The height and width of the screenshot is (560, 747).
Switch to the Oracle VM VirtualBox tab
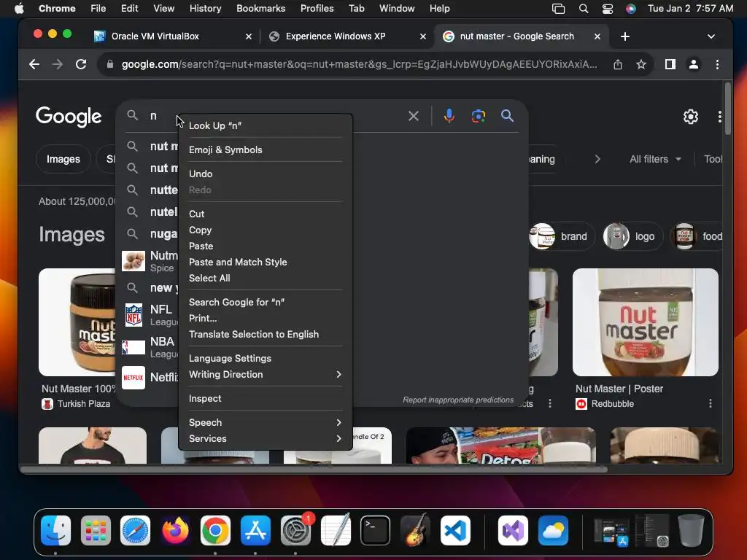click(171, 36)
